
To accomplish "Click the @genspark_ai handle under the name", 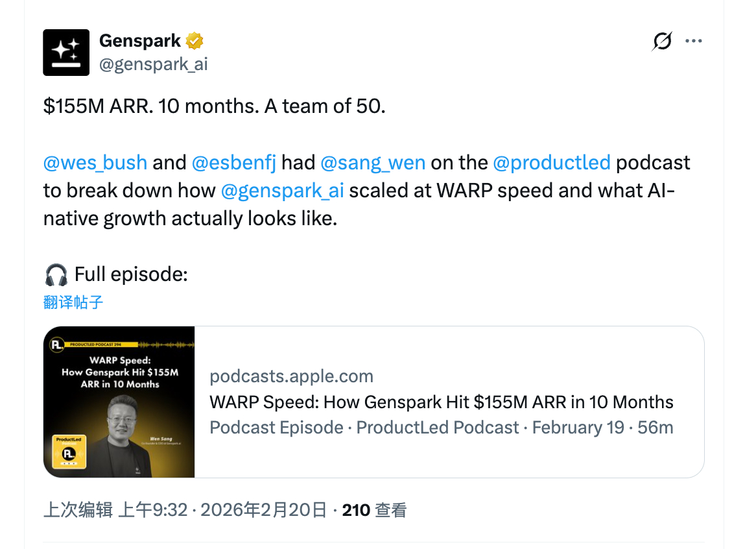I will click(x=154, y=64).
